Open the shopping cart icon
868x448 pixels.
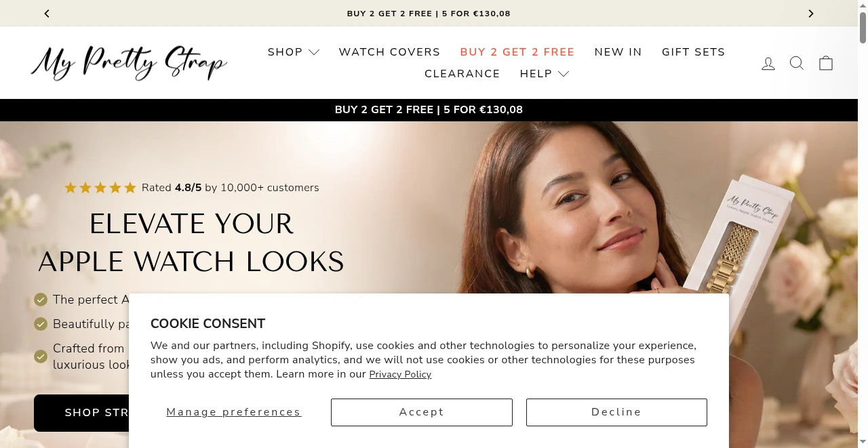(826, 63)
